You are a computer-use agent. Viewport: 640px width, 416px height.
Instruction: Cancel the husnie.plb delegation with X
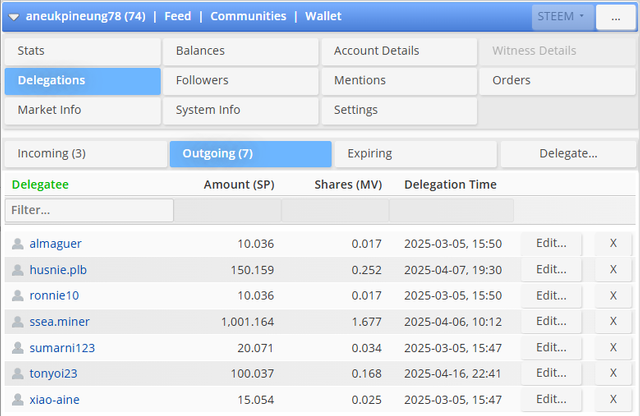point(613,269)
